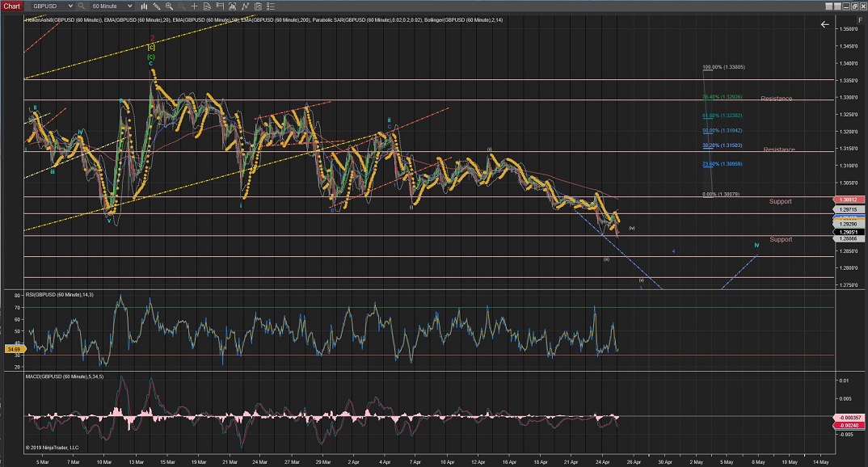The image size is (868, 467).
Task: Open the properties list icon
Action: [271, 6]
